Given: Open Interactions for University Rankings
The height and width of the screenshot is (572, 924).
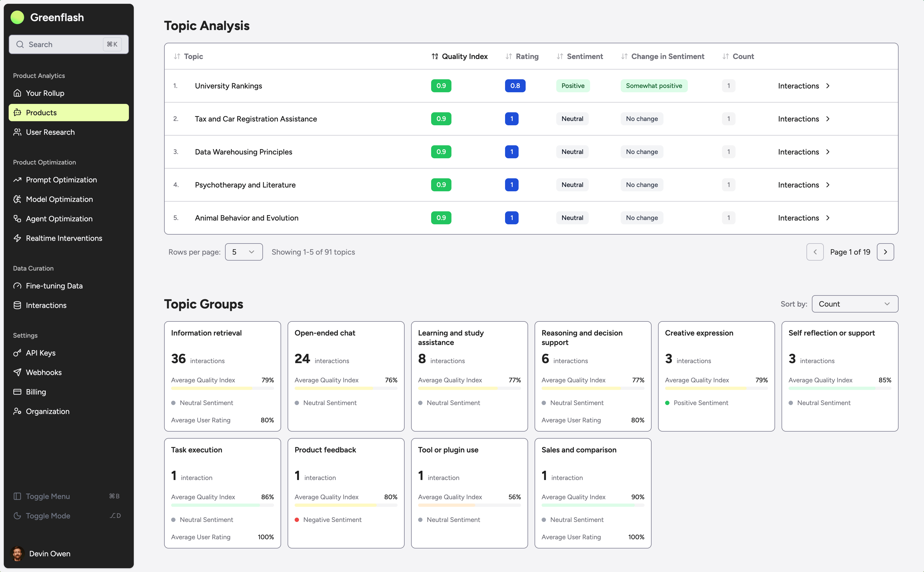Looking at the screenshot, I should coord(804,86).
